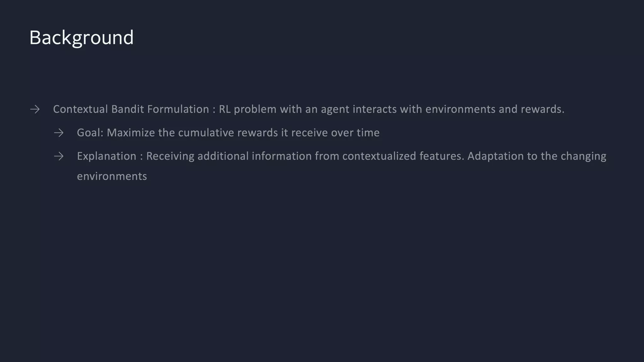Image resolution: width=644 pixels, height=362 pixels.
Task: Click the word 'Explanation' in third bullet
Action: tap(107, 156)
